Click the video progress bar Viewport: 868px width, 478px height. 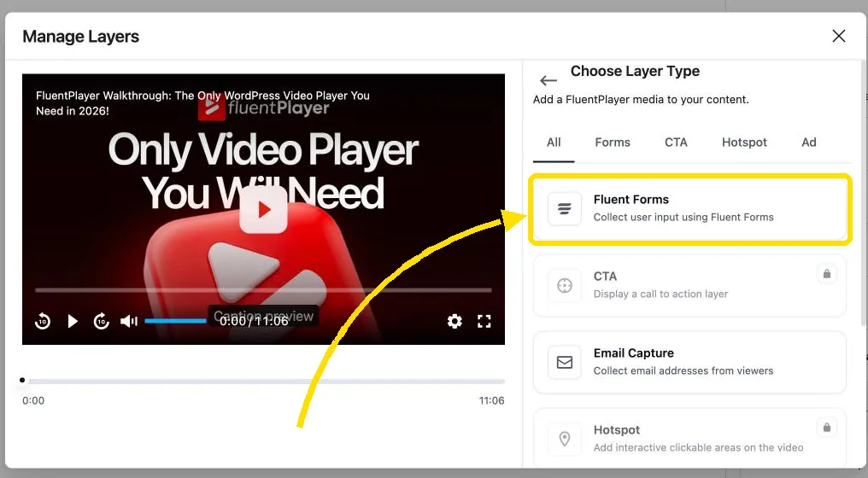(x=263, y=290)
